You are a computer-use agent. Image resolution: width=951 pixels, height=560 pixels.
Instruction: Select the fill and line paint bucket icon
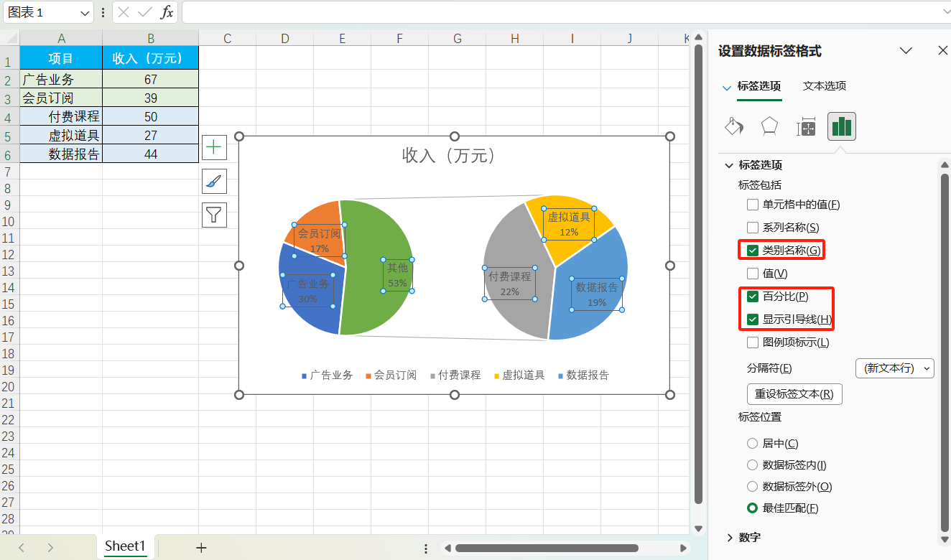point(733,126)
